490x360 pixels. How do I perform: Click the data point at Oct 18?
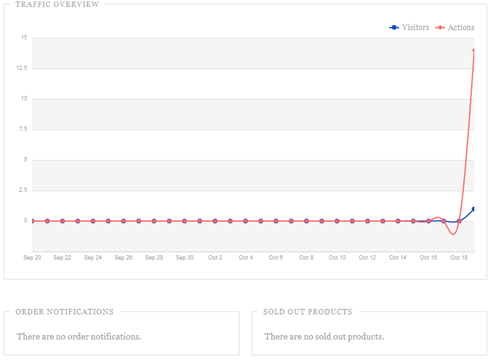tap(459, 221)
